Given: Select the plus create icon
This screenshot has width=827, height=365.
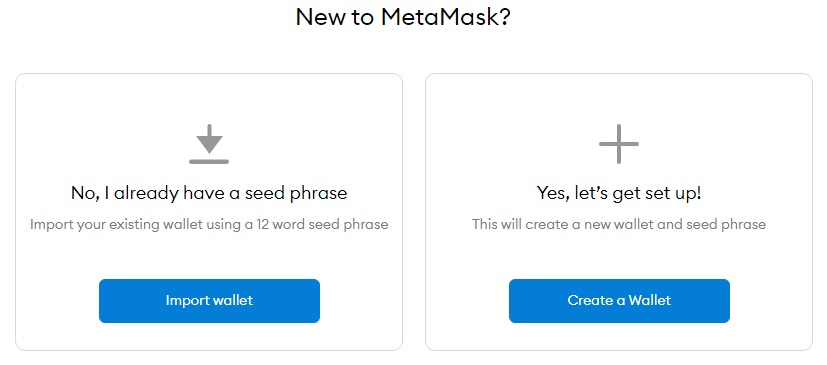Looking at the screenshot, I should coord(619,144).
